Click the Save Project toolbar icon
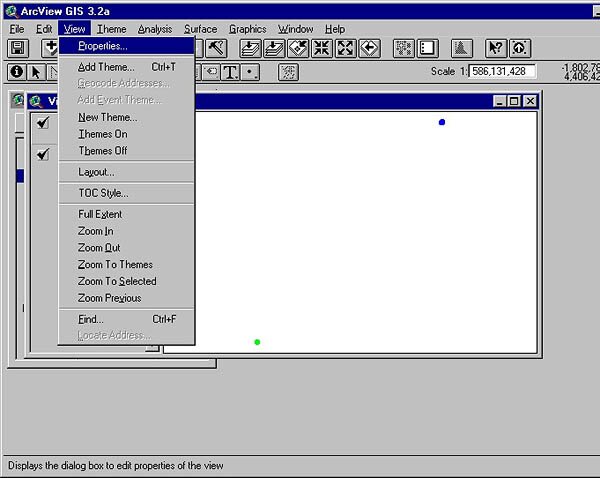Viewport: 600px width, 478px height. pos(18,49)
